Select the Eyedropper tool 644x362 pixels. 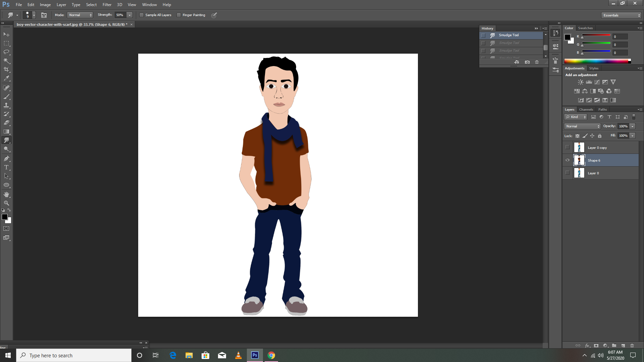(6, 78)
